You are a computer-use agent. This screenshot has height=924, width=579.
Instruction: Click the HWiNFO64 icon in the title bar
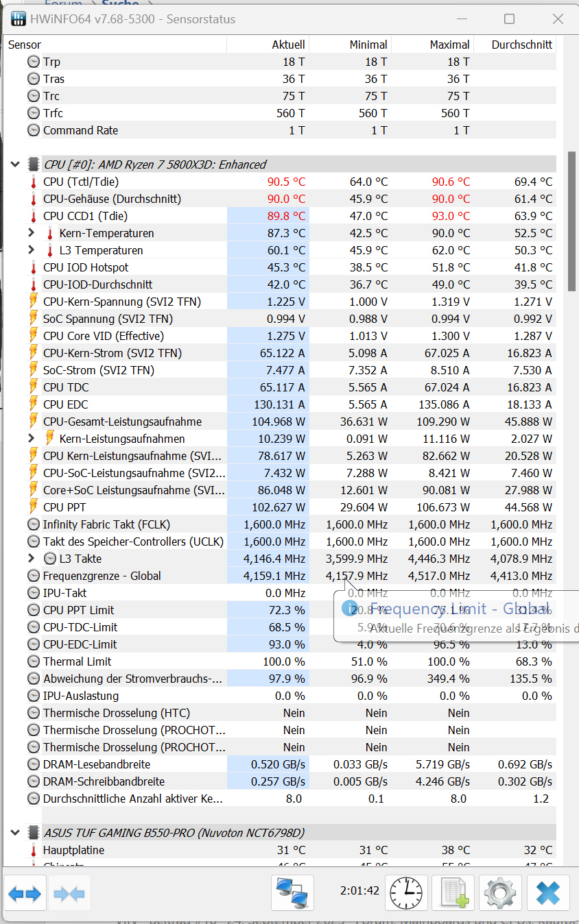coord(18,19)
